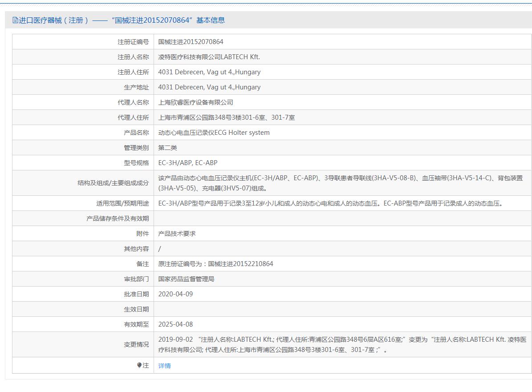Select the agent name 上海欣睿医疗设备有限公司
This screenshot has width=532, height=392.
pyautogui.click(x=195, y=102)
